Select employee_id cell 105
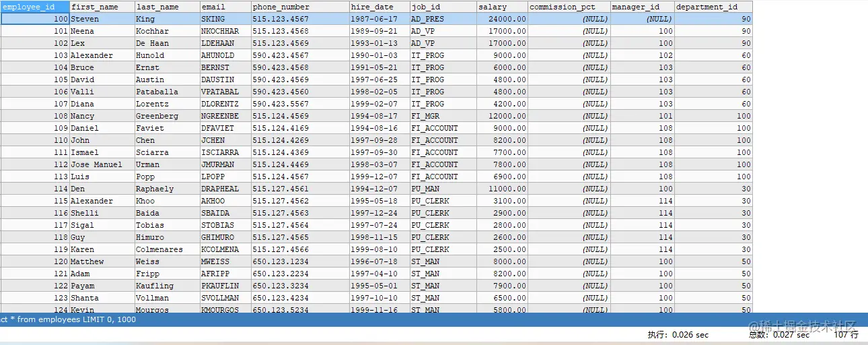 (x=35, y=80)
